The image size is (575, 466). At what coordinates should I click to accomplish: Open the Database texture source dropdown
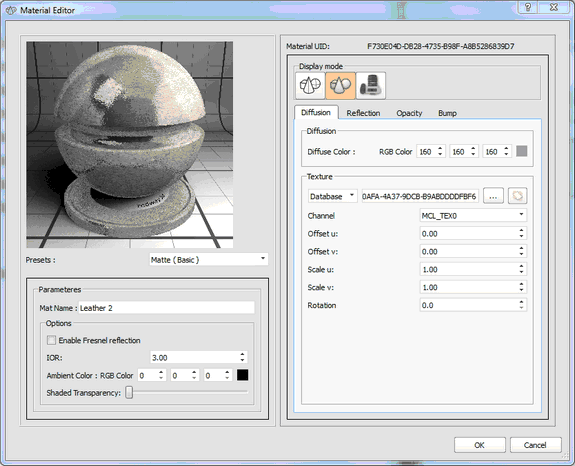(333, 196)
